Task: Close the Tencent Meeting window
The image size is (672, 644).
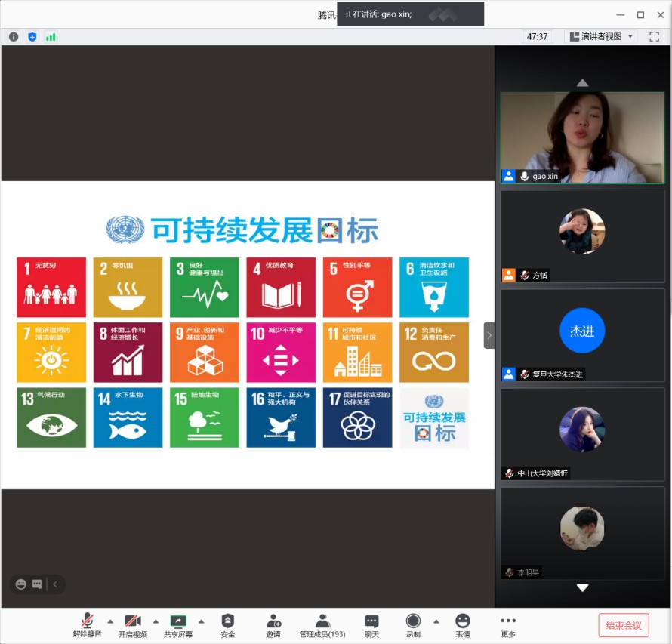Action: pos(661,15)
